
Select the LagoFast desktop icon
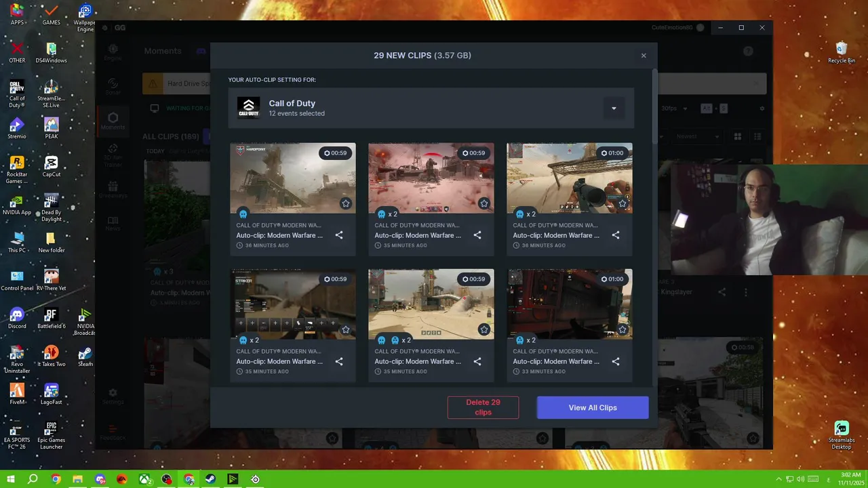coord(51,394)
